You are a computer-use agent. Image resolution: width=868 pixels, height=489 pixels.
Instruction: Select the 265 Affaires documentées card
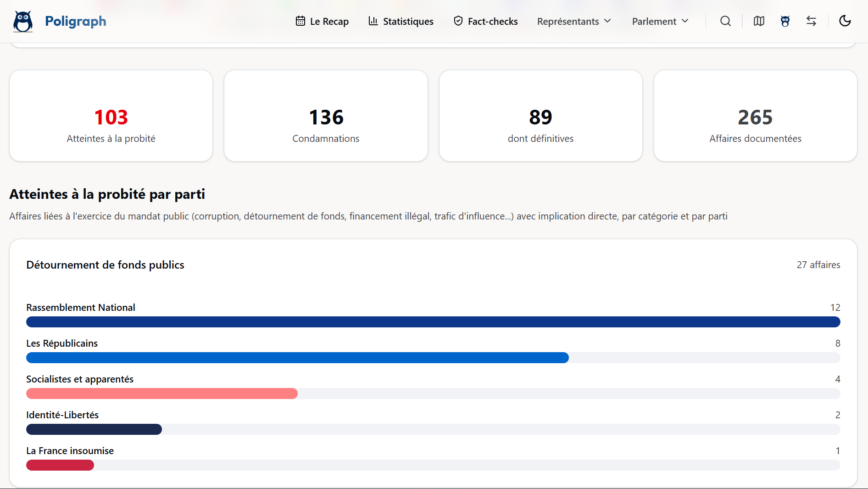click(x=755, y=116)
